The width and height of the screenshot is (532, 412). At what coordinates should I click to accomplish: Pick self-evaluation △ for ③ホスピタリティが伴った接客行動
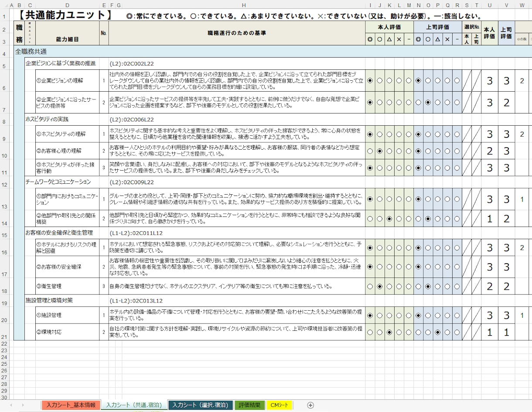(389, 168)
